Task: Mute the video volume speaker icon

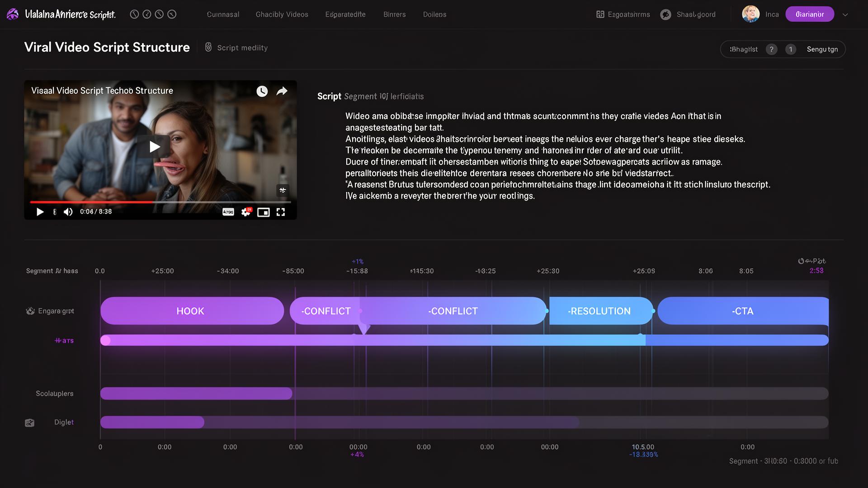Action: [x=68, y=212]
